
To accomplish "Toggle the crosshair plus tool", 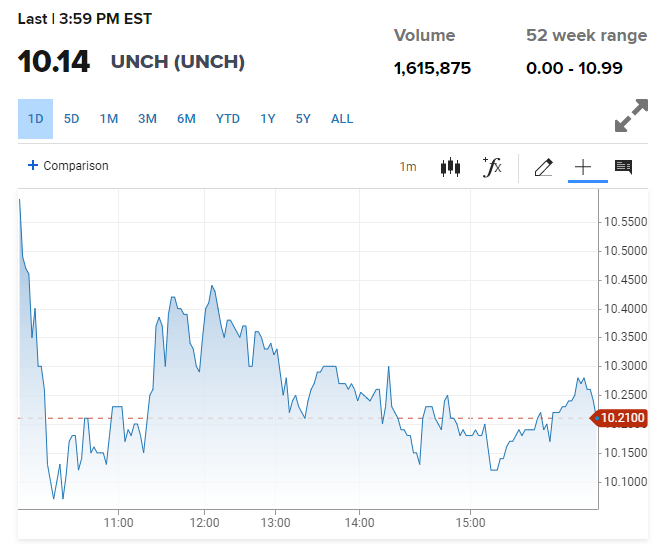I will coord(583,167).
